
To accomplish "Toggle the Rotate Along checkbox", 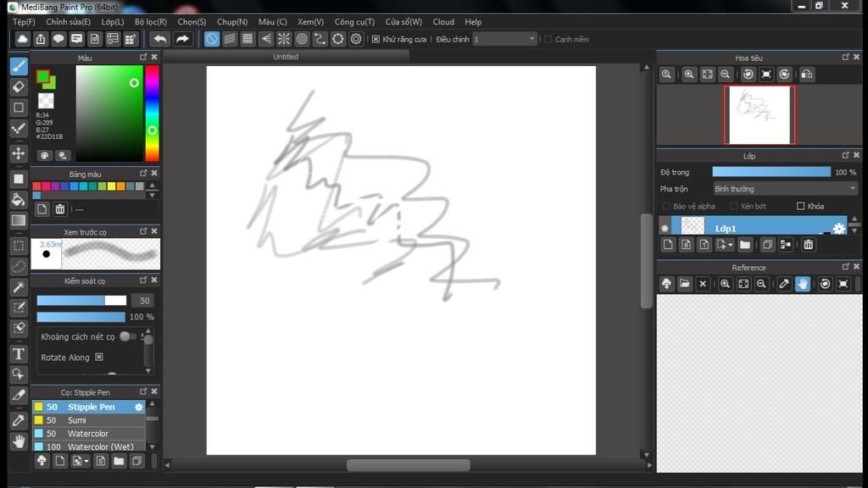I will pos(99,357).
